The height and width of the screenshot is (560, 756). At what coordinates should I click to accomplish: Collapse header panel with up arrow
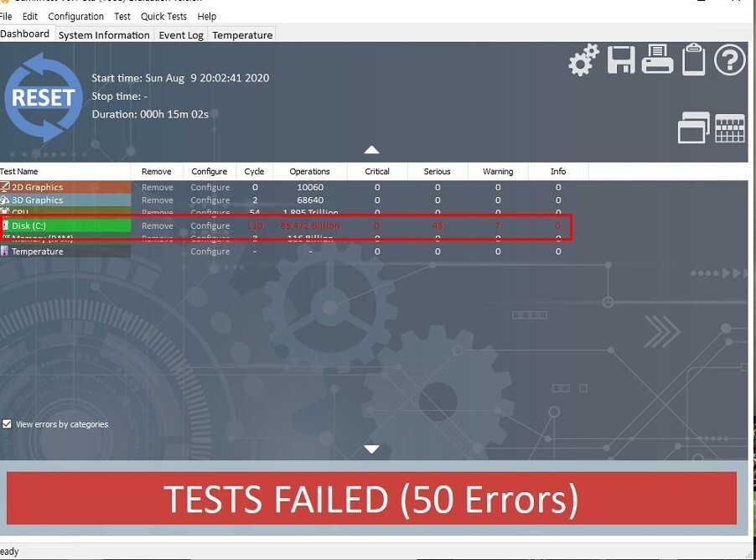tap(371, 149)
